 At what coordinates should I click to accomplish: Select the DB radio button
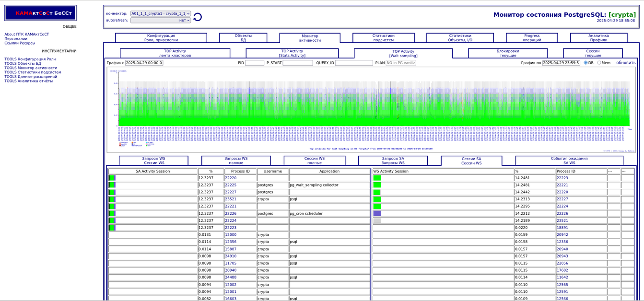click(585, 63)
